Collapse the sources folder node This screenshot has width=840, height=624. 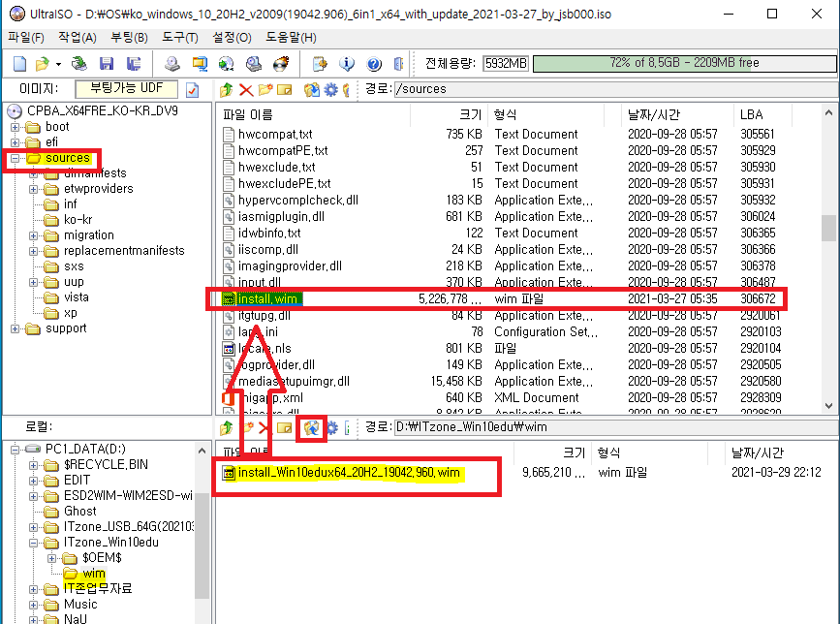(x=15, y=158)
